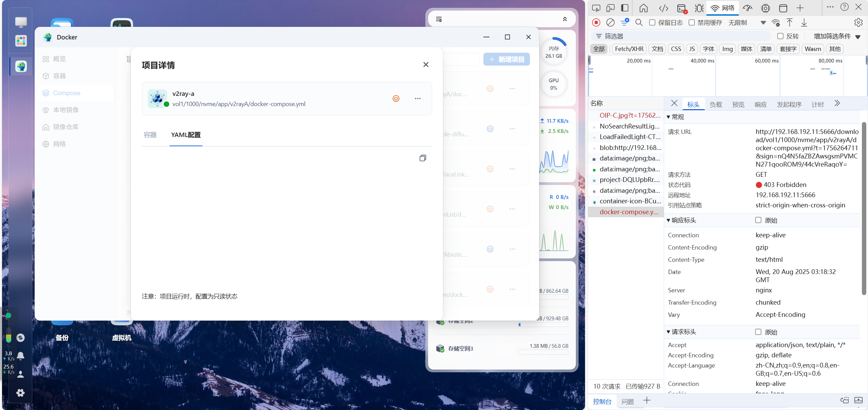Open the DevTools elements code-brackets tab

(663, 8)
